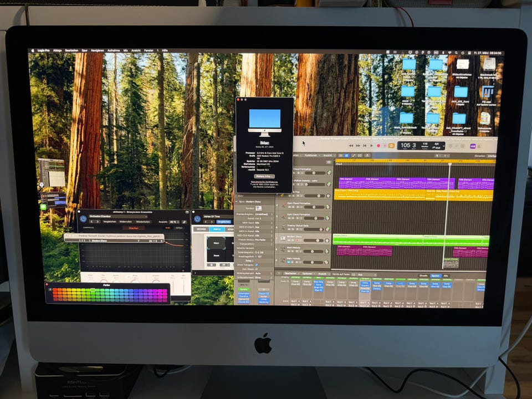Open the mixer Optionen menu

308,273
